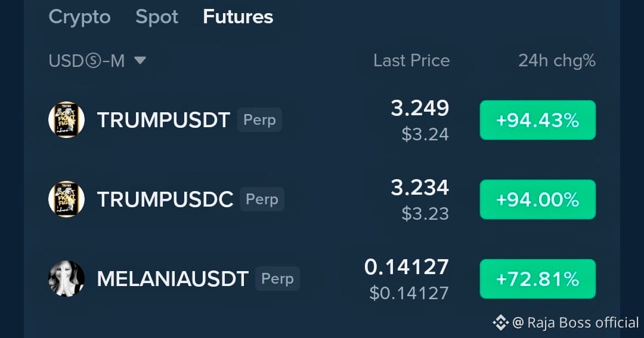Screen dimensions: 644x338
Task: Click Perp tag next to TRUMPUSDT
Action: 259,119
